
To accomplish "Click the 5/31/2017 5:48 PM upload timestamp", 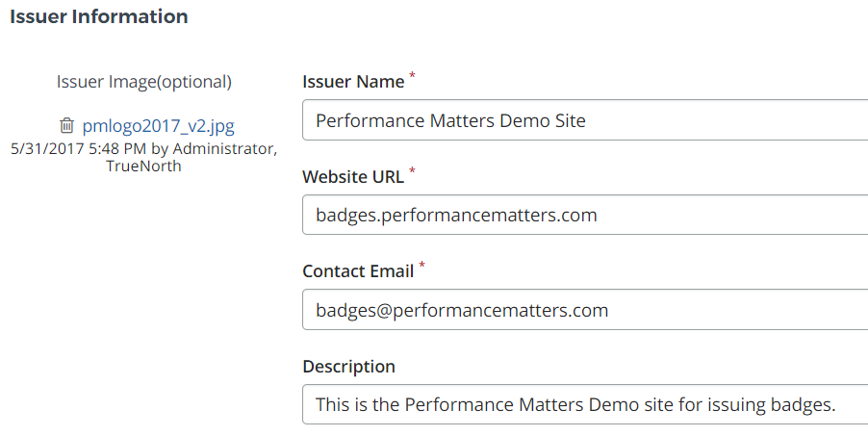I will pyautogui.click(x=79, y=149).
